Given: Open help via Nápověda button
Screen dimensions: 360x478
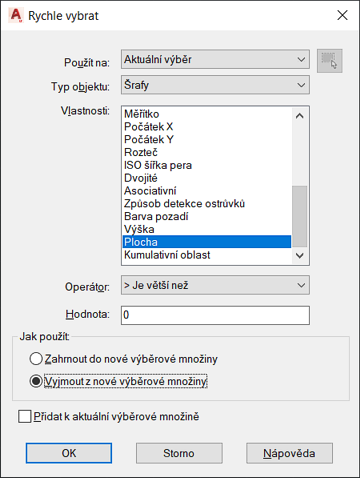Looking at the screenshot, I should (x=289, y=453).
